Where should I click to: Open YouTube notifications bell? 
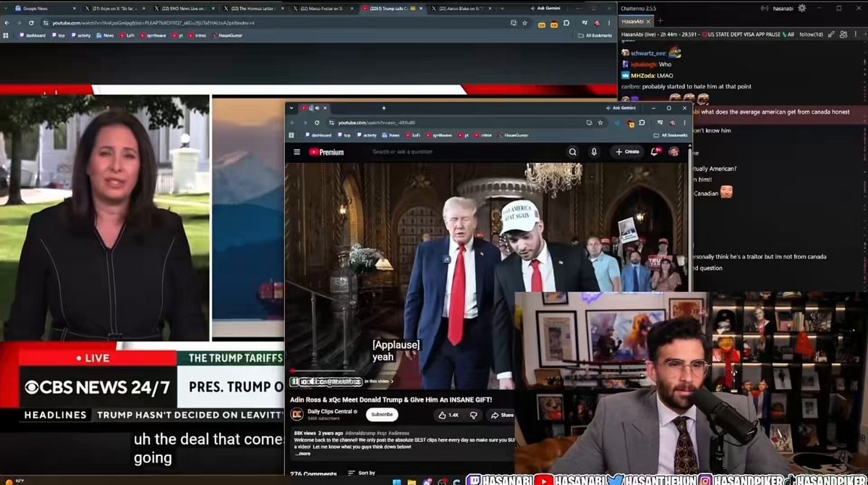(x=655, y=152)
